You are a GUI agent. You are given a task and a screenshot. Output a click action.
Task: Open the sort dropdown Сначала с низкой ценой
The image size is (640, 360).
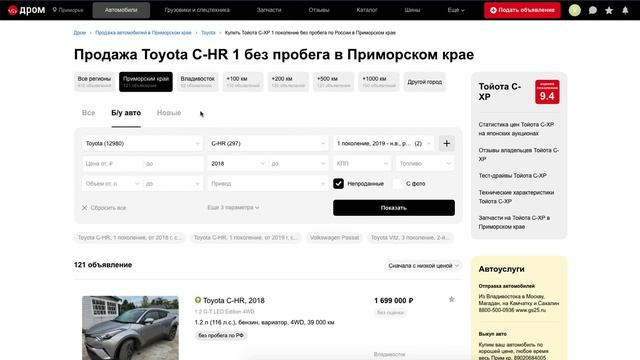coord(423,266)
